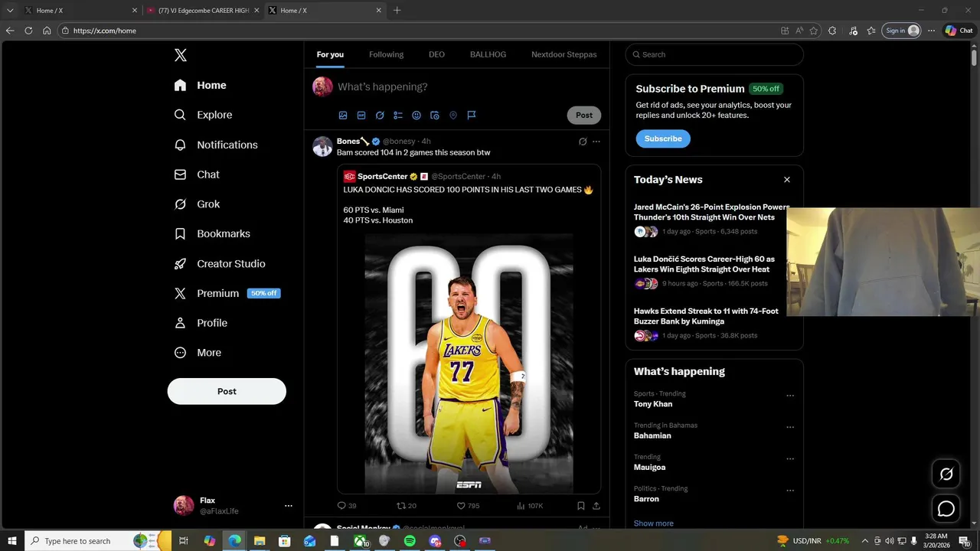Open the Home link in the sidebar
The width and height of the screenshot is (980, 551).
[x=200, y=85]
